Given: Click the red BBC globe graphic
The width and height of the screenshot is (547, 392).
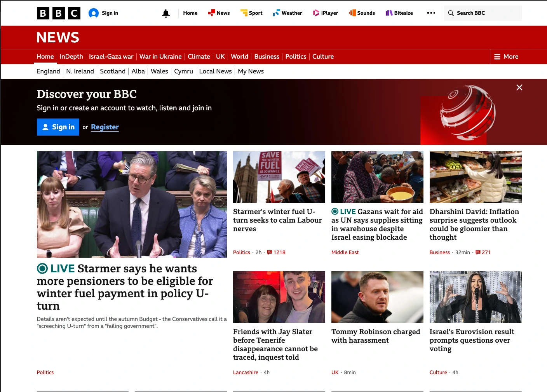Looking at the screenshot, I should click(467, 113).
